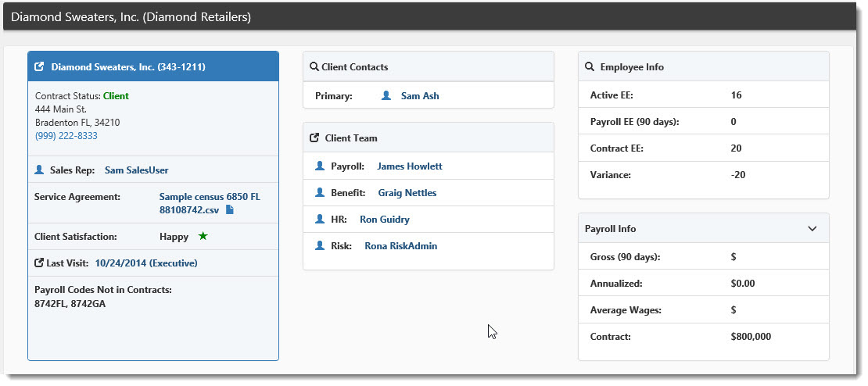
Task: Open Ron Guidry HR contact
Action: (385, 219)
